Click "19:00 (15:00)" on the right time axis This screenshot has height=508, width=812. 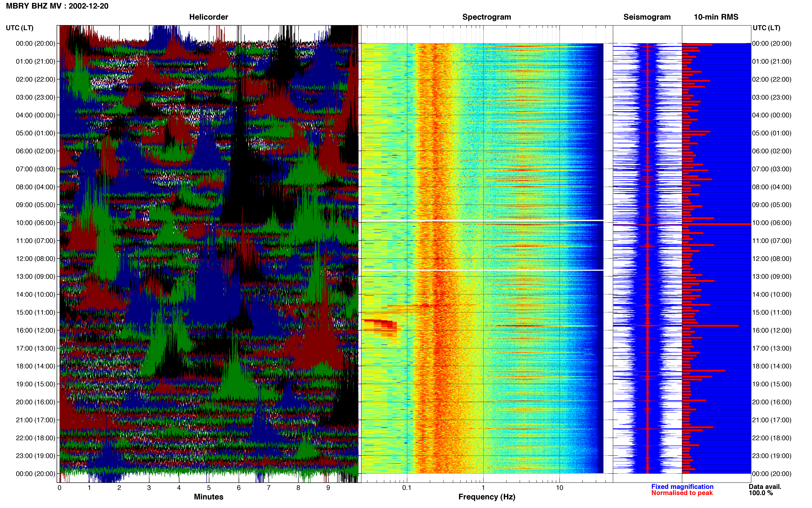772,384
